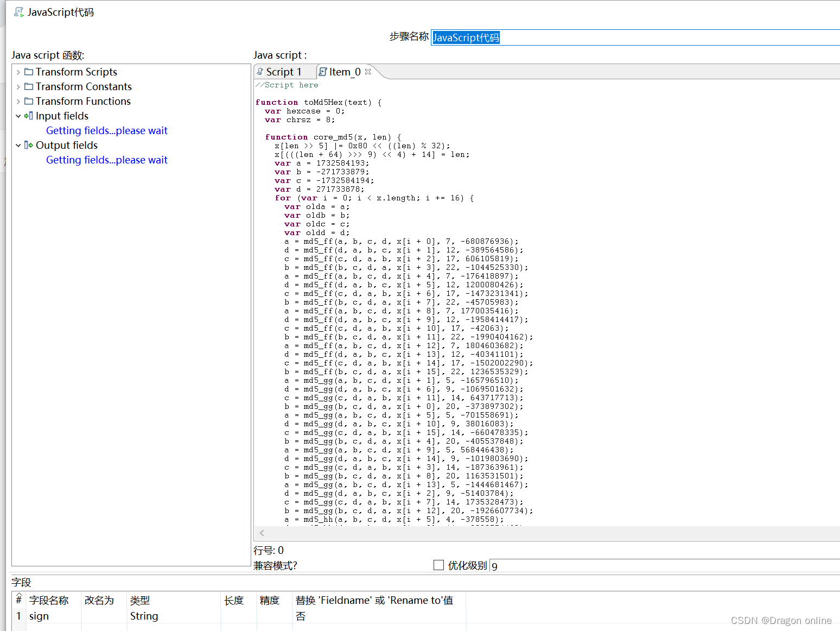840x631 pixels.
Task: Expand the Transform Scripts tree node
Action: (18, 72)
